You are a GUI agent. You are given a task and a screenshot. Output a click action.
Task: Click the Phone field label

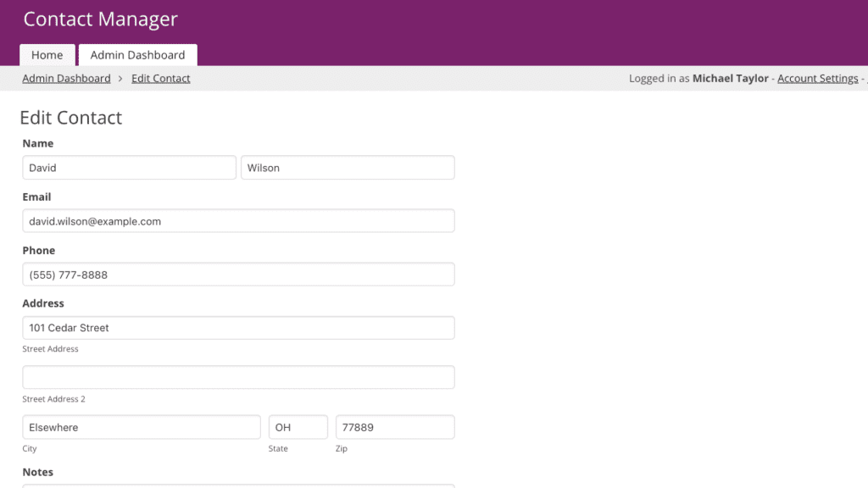pos(39,251)
